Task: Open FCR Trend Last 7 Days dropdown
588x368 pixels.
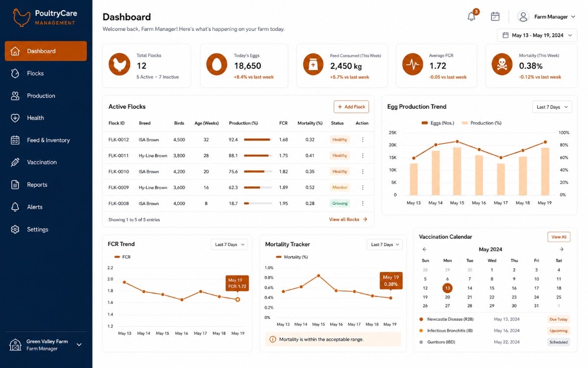Action: point(229,245)
